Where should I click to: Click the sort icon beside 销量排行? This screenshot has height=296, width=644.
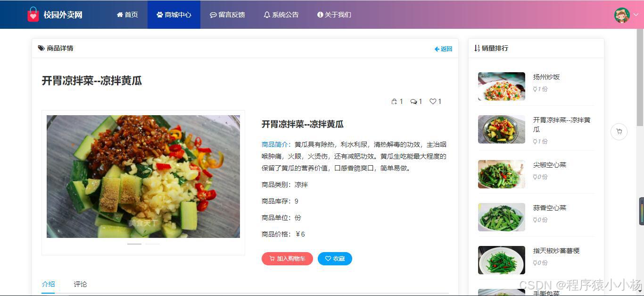click(477, 48)
